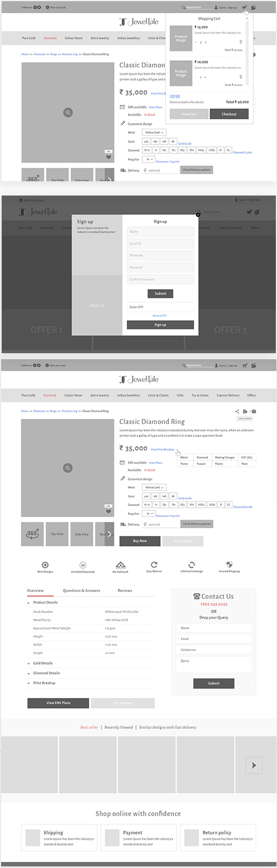This screenshot has width=277, height=868.
Task: Open the Lifetime Exchange icon
Action: (x=191, y=565)
